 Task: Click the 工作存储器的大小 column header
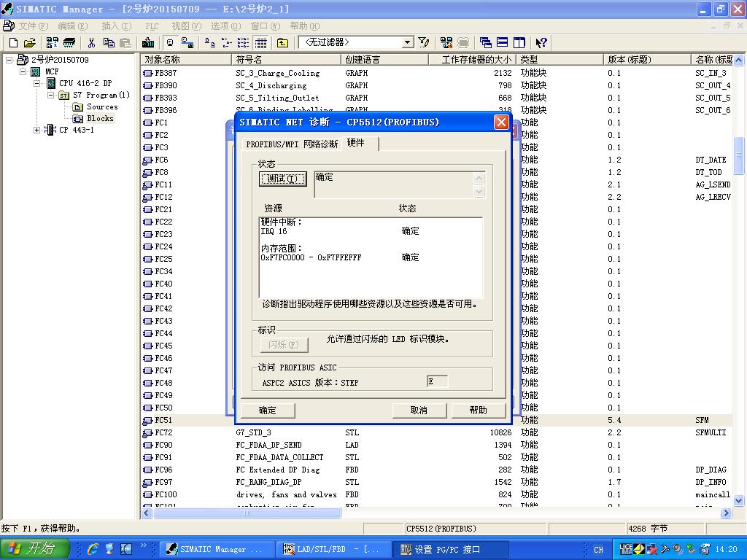pos(473,60)
